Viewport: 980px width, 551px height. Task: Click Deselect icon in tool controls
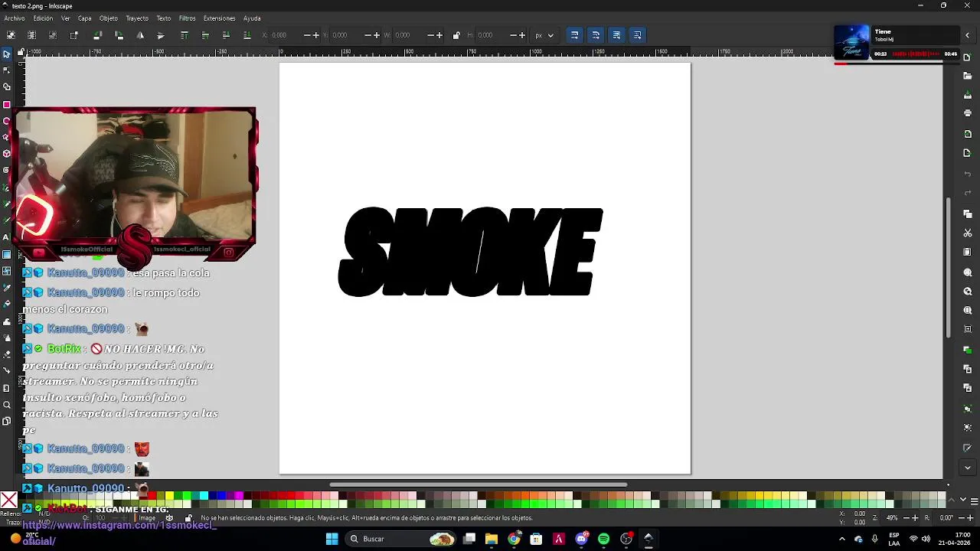pos(52,35)
